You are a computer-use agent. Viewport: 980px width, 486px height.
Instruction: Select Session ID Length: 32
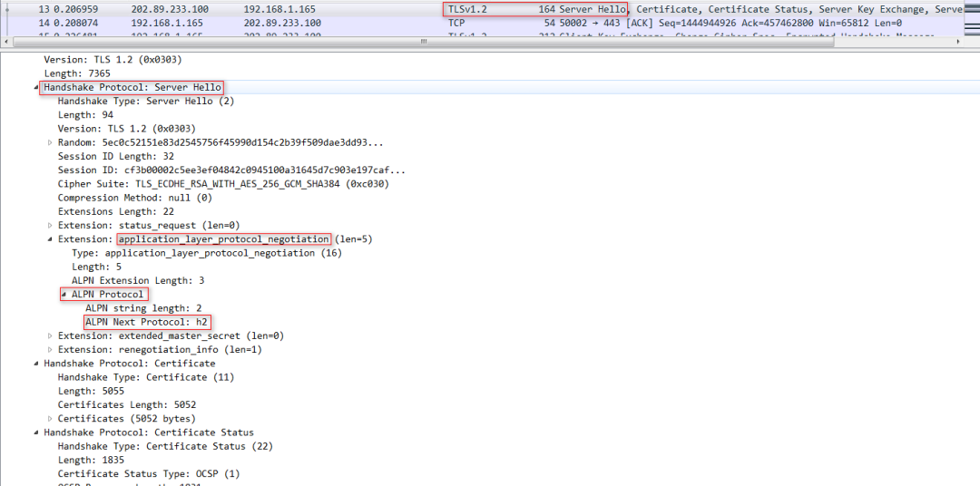click(x=115, y=156)
